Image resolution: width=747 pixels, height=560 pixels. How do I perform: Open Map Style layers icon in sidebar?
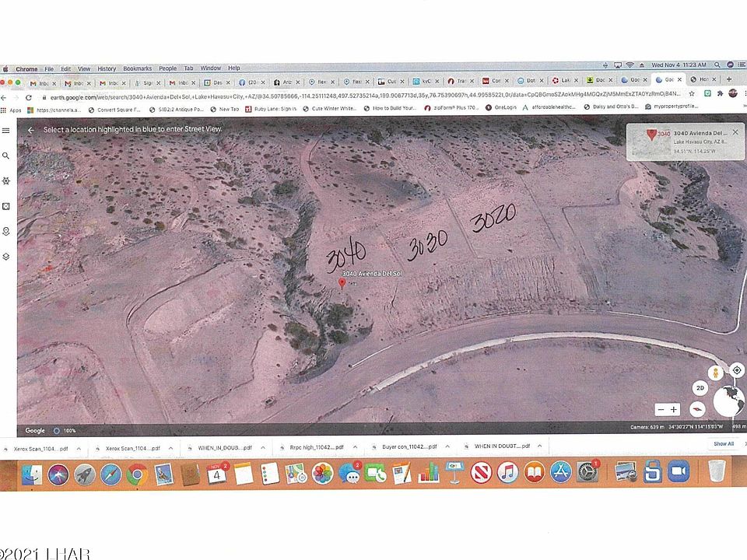pos(5,257)
